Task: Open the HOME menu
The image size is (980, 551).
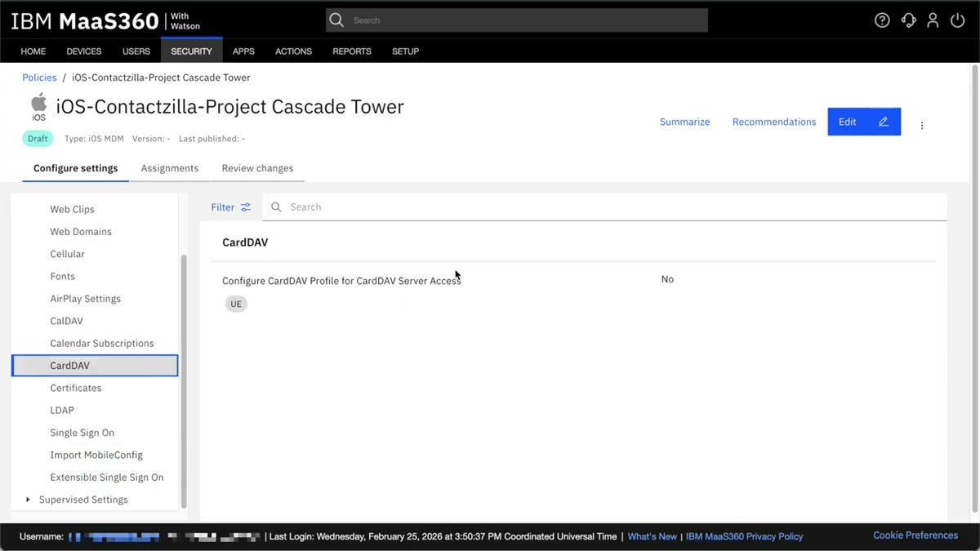Action: [x=33, y=51]
